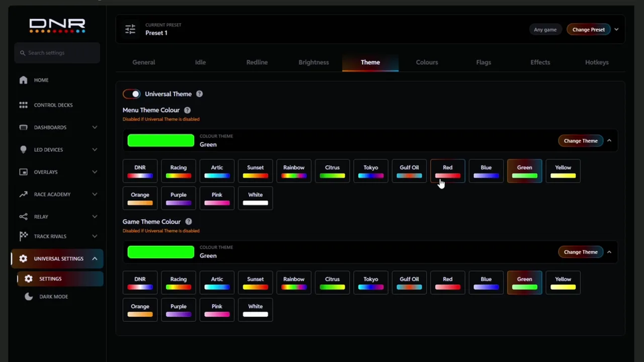This screenshot has width=644, height=362.
Task: Select White under Menu Theme Colour
Action: pos(256,198)
